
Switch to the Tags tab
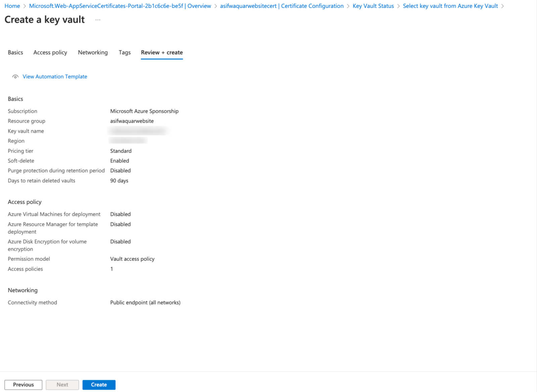pyautogui.click(x=125, y=52)
